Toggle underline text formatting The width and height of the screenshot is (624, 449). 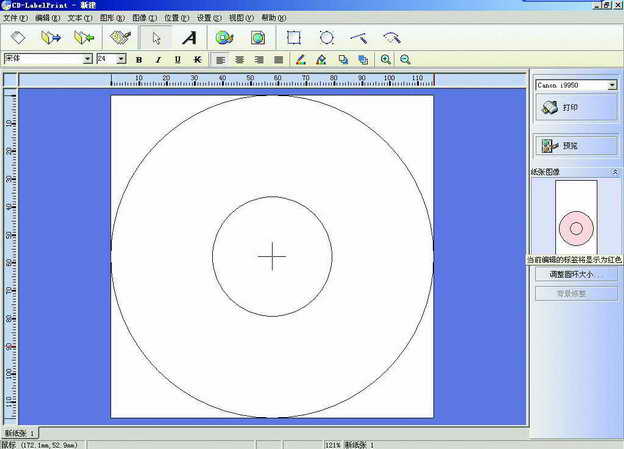tap(177, 60)
